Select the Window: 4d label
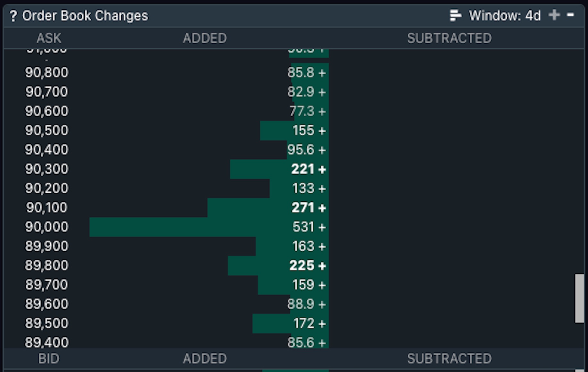 coord(505,16)
